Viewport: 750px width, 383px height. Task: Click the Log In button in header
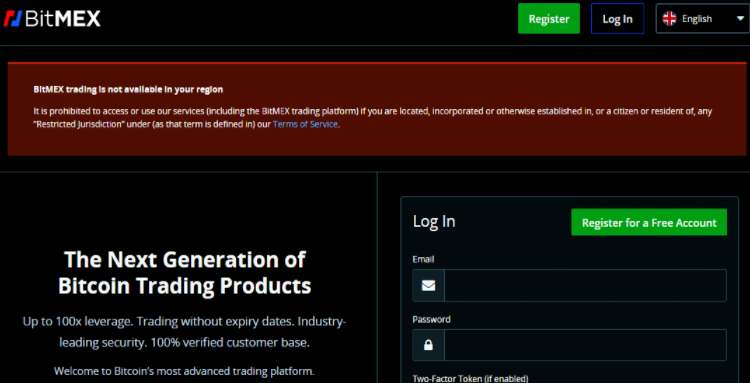coord(617,19)
